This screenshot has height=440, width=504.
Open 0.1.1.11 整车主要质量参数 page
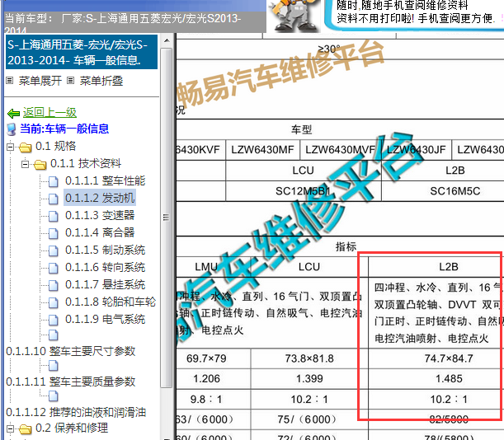click(71, 381)
